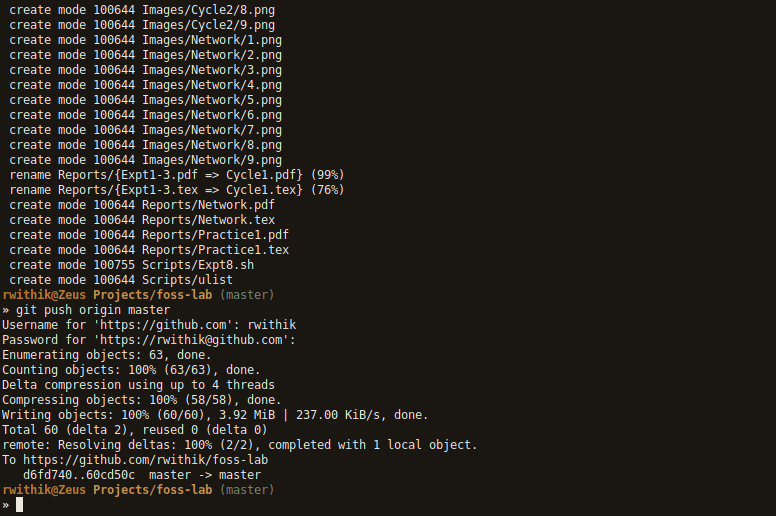Click the 'remote: Resolving deltas' line

tap(240, 445)
